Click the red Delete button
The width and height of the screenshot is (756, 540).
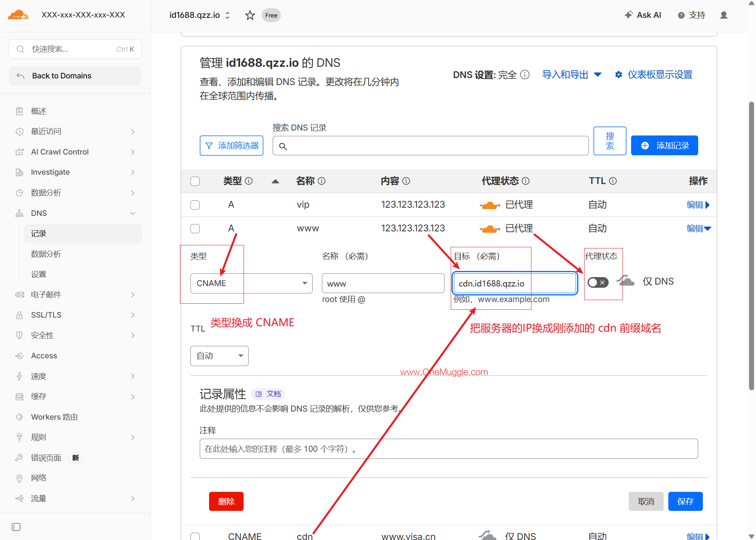click(x=226, y=502)
